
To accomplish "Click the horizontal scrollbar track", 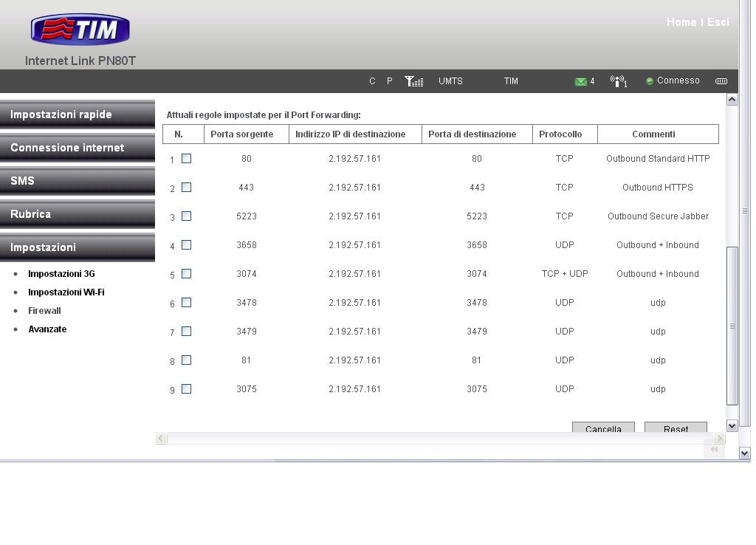I will (443, 439).
